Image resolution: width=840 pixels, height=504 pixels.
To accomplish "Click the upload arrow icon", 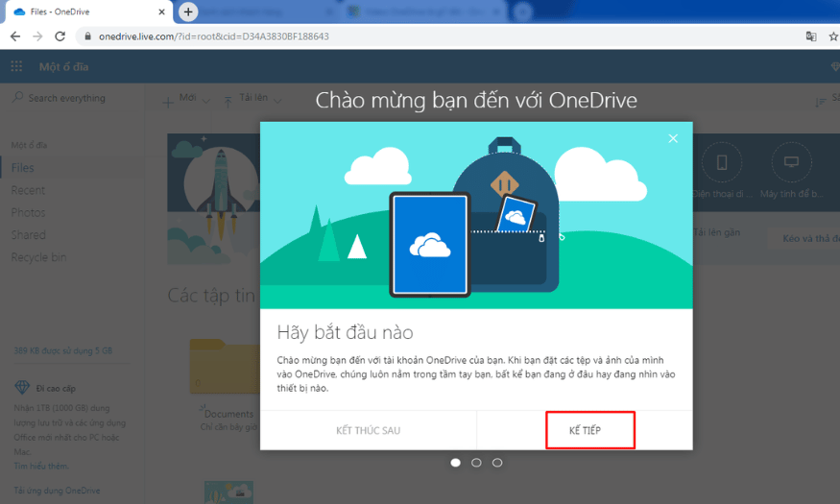I will [x=228, y=101].
